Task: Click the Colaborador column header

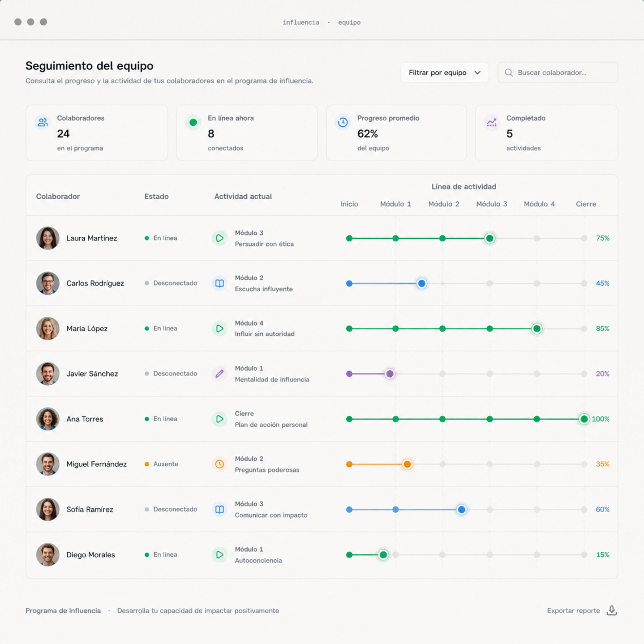Action: (58, 196)
